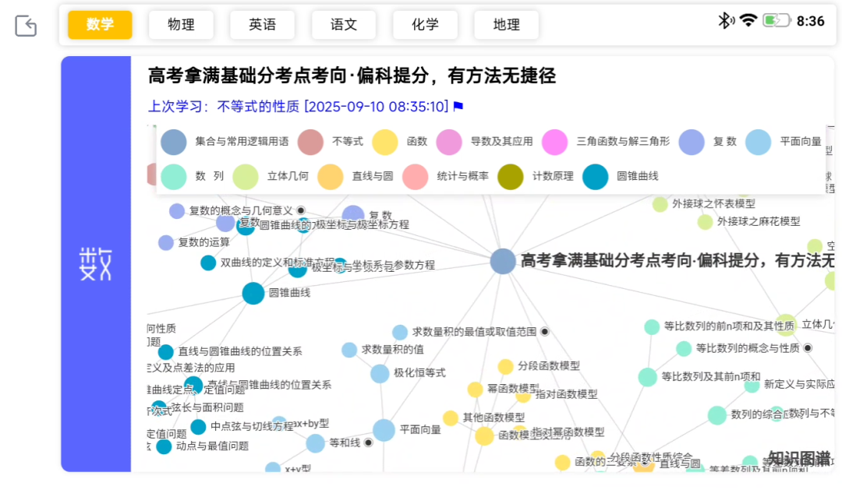Select the 外接球之麻花模型 node
This screenshot has height=504, width=842.
[705, 222]
